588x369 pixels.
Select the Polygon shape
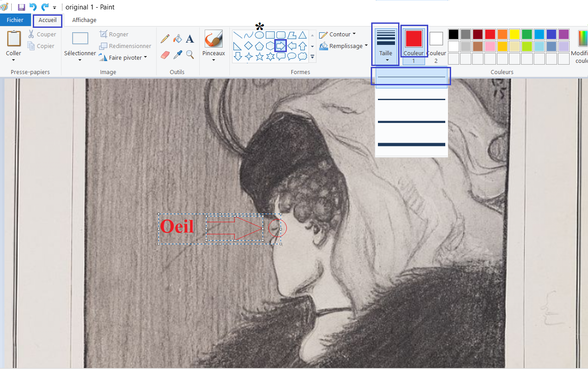click(292, 35)
